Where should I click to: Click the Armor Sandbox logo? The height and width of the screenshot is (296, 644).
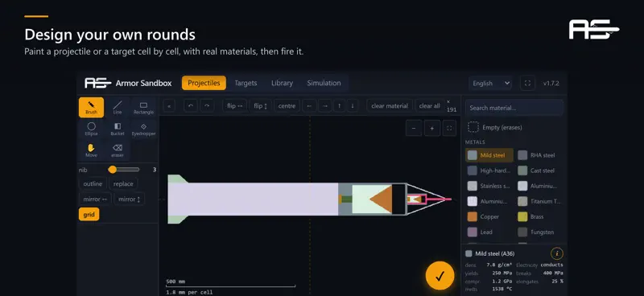97,83
